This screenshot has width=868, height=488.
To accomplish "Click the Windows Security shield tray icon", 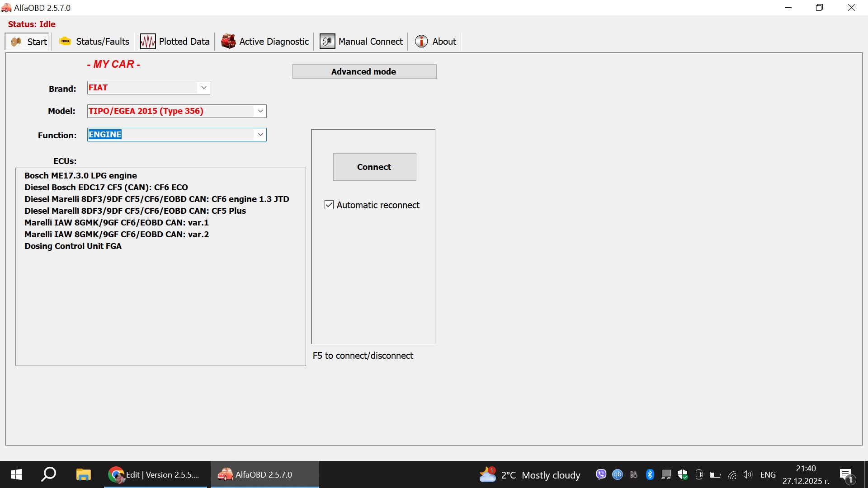I will 683,474.
